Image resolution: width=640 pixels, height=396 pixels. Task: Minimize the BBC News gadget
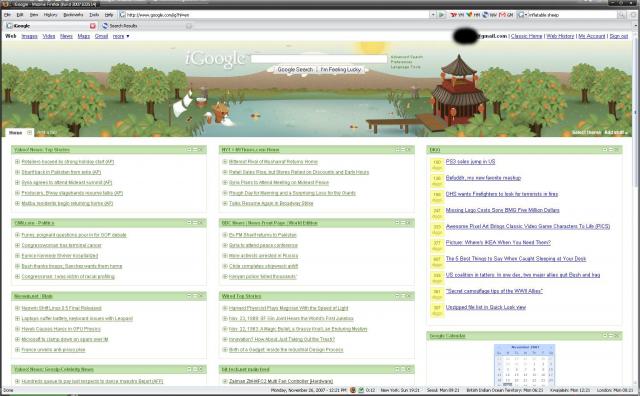(403, 222)
